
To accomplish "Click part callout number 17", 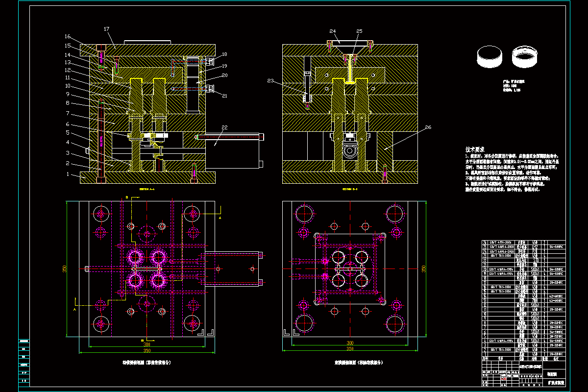I will 106,29.
